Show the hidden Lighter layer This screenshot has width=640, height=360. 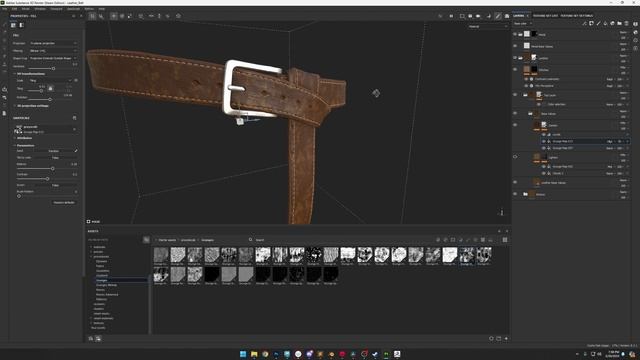pyautogui.click(x=515, y=157)
